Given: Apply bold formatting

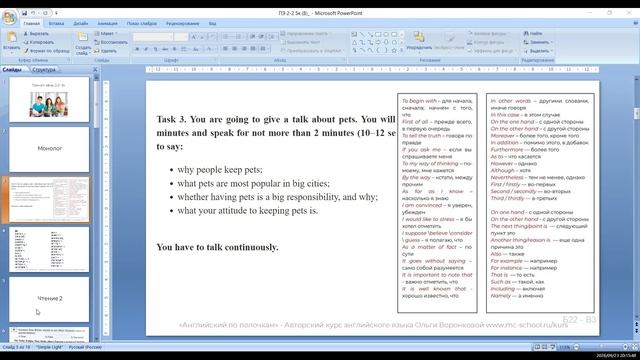Looking at the screenshot, I should click(137, 49).
